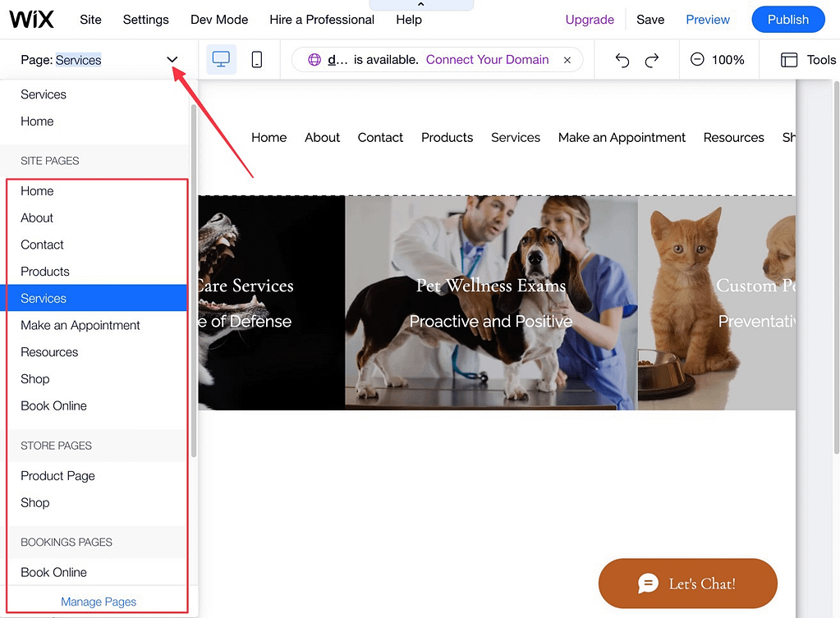Save the site
Screen dimensions: 840x618
click(x=650, y=20)
